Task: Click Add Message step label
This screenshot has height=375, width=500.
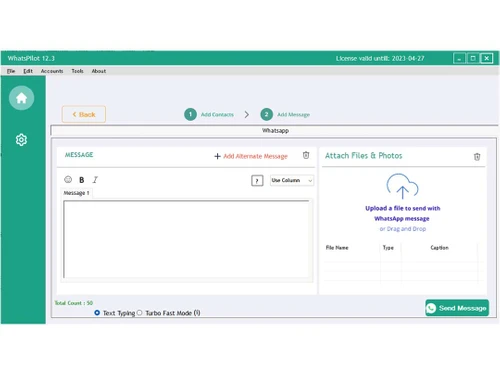Action: [x=293, y=115]
